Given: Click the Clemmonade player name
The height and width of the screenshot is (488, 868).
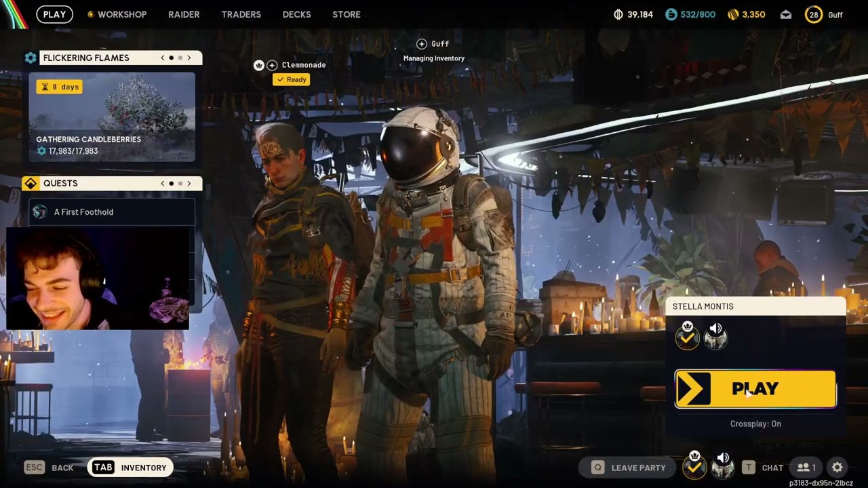Looking at the screenshot, I should coord(304,65).
